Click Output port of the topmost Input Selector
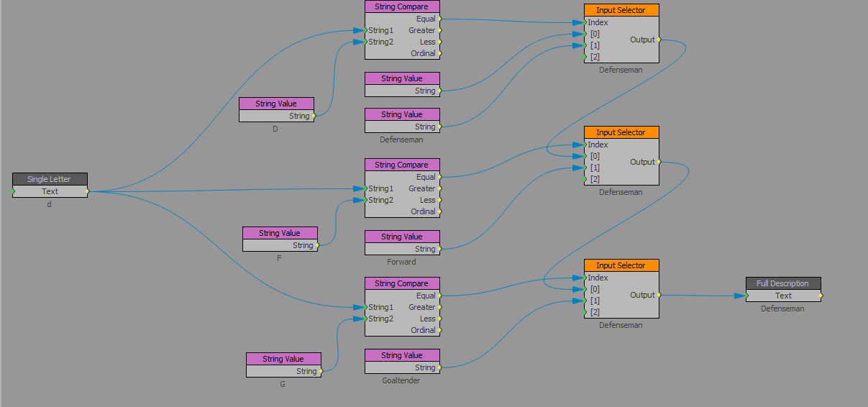868x407 pixels. point(659,40)
